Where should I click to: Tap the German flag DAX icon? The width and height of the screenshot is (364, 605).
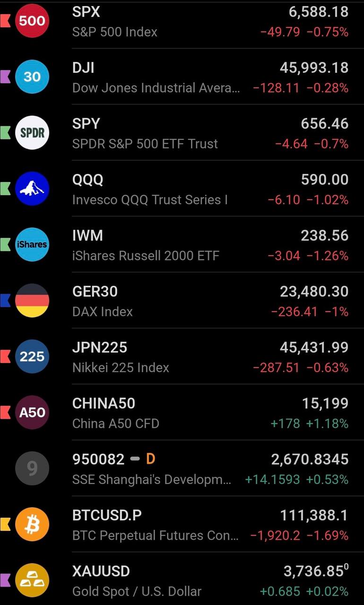pos(32,300)
